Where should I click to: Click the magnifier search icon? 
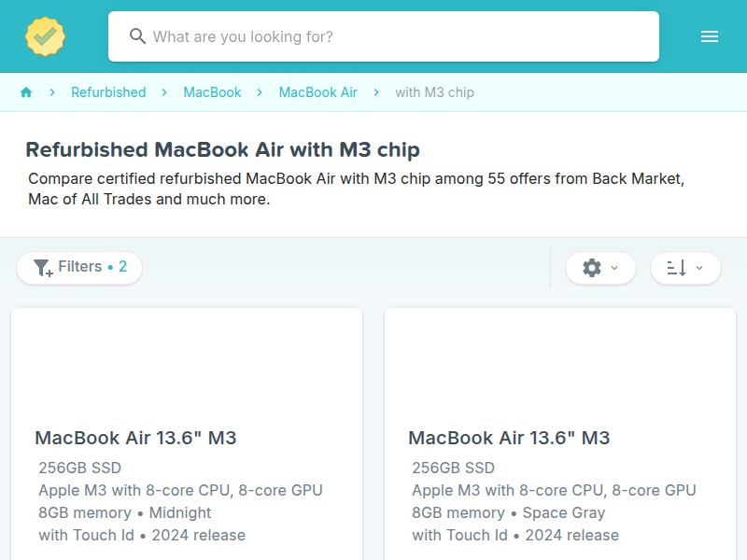click(137, 36)
